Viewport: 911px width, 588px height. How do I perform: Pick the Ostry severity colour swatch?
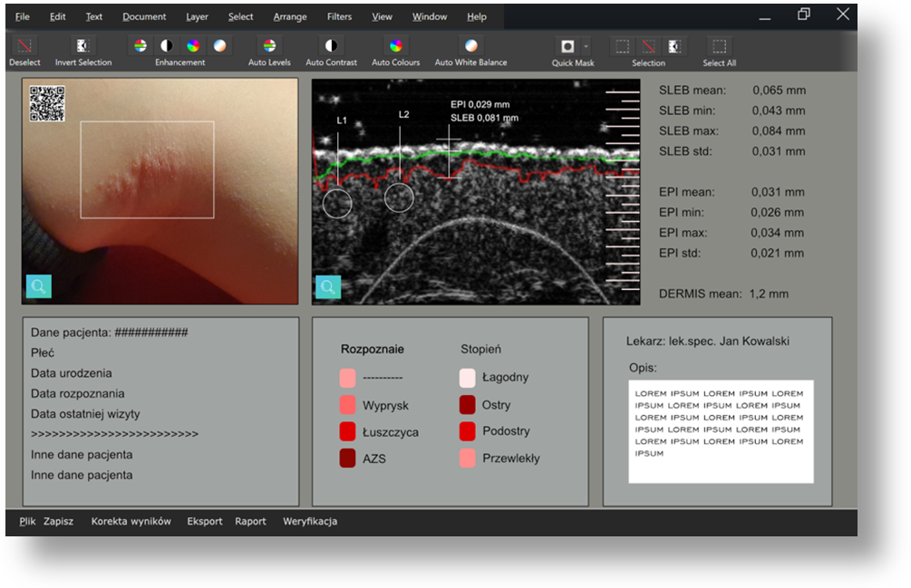[468, 404]
